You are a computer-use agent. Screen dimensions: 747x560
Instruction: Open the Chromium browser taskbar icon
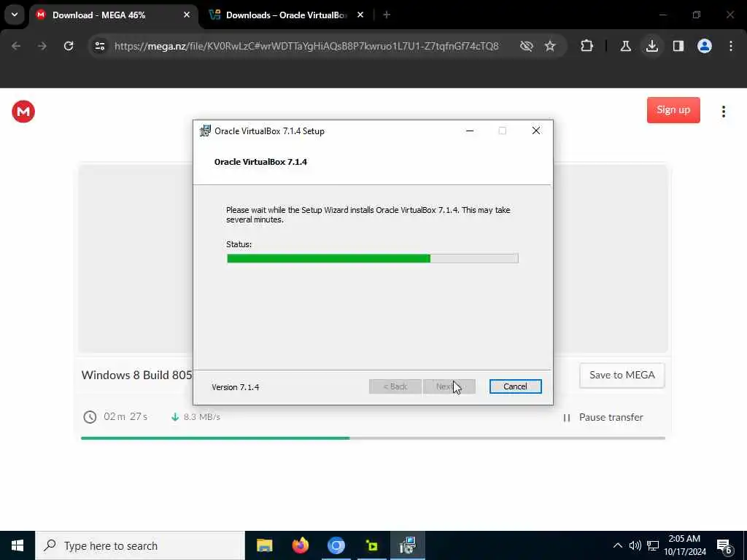coord(336,545)
